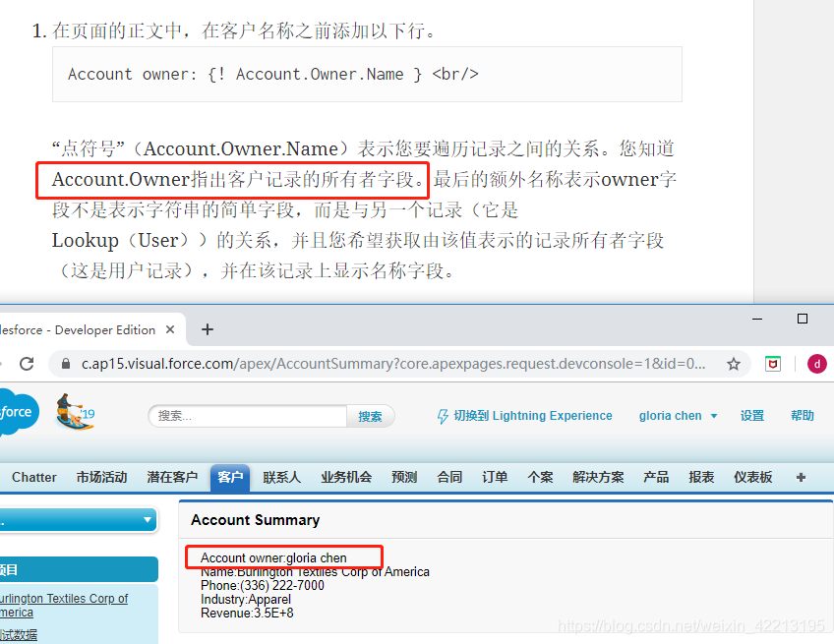Expand the blue sidebar dropdown
This screenshot has width=834, height=644.
click(x=79, y=520)
